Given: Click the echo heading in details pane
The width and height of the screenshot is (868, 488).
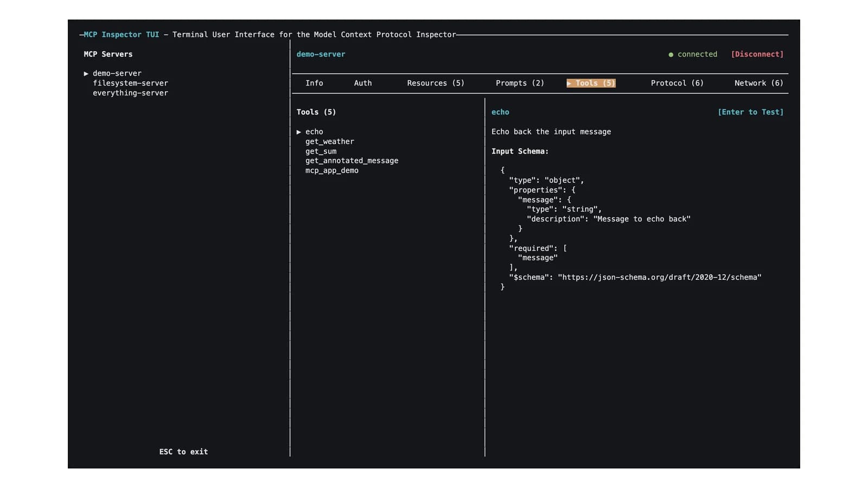Looking at the screenshot, I should (500, 112).
